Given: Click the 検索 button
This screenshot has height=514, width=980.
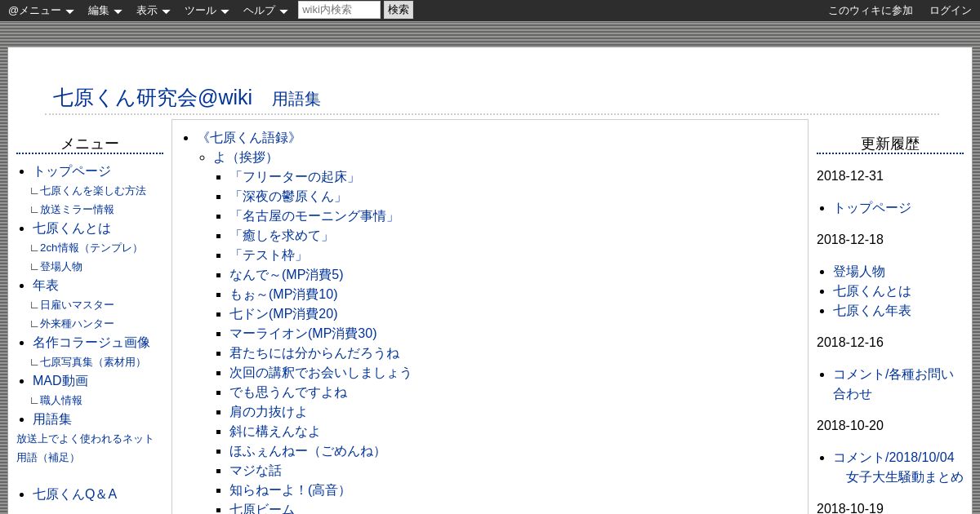Looking at the screenshot, I should coord(399,10).
